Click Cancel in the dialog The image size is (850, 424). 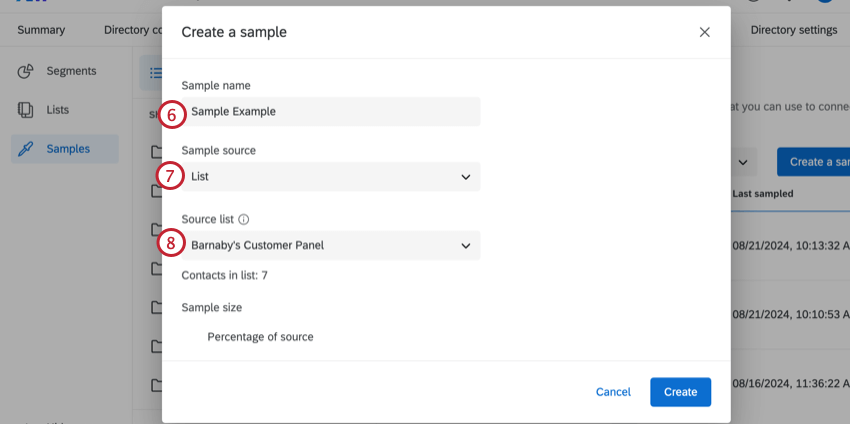pos(613,392)
